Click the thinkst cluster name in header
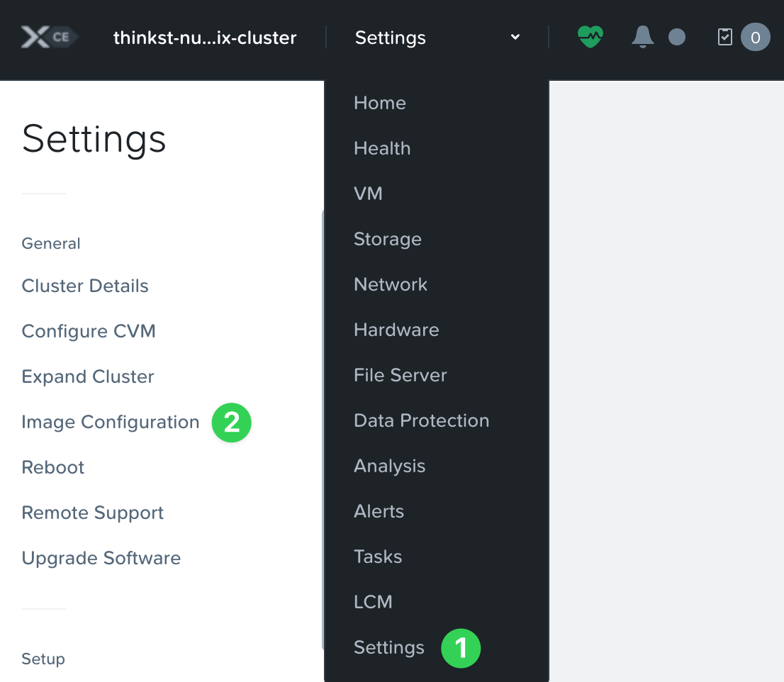The height and width of the screenshot is (682, 784). click(x=205, y=38)
